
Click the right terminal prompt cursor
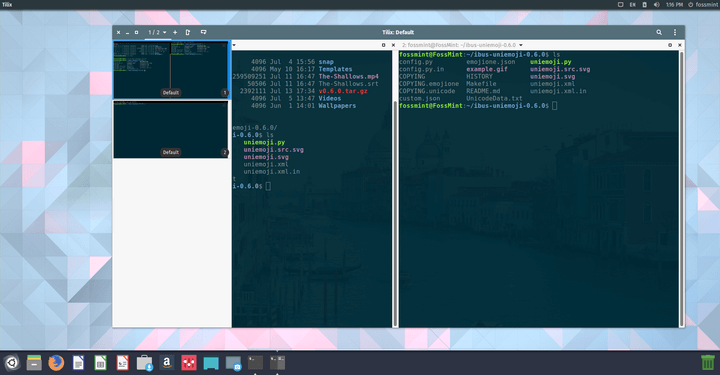[555, 106]
